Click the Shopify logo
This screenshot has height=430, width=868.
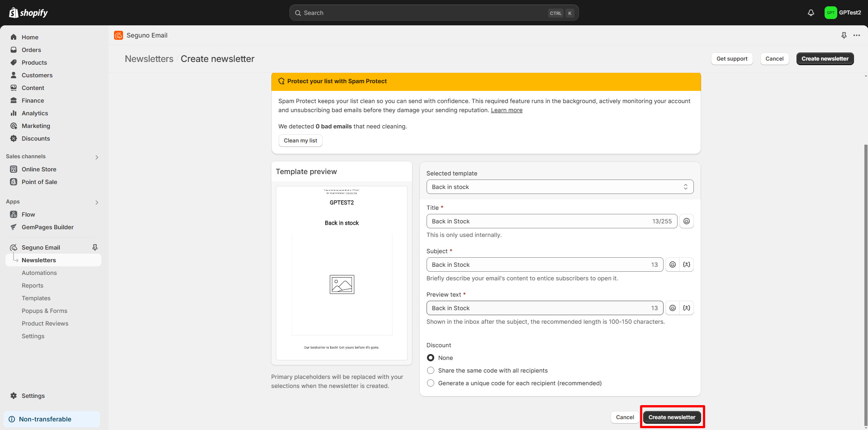click(28, 13)
